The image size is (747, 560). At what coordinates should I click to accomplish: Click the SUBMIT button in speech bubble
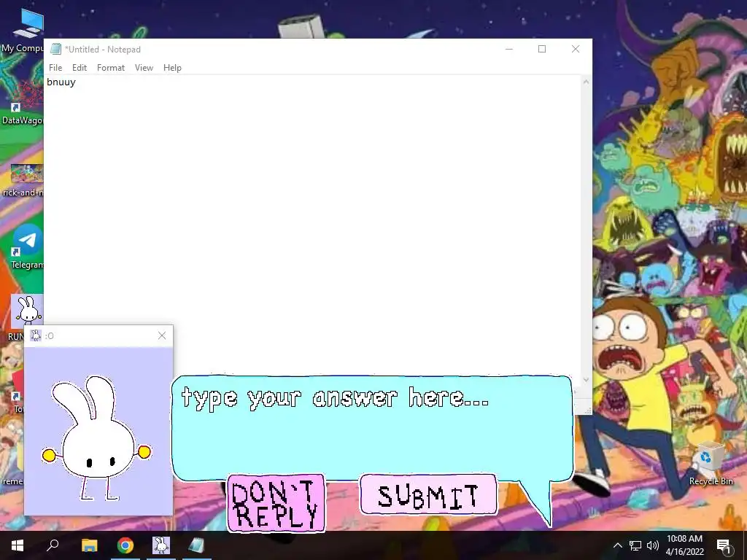pyautogui.click(x=428, y=495)
